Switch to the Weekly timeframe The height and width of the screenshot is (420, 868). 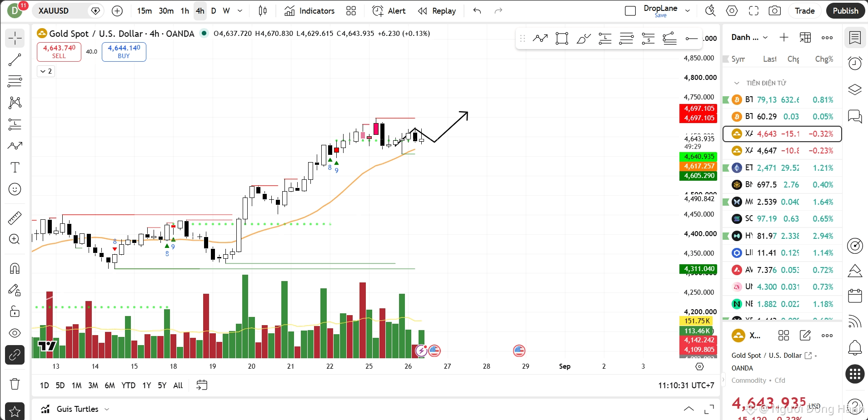point(226,11)
